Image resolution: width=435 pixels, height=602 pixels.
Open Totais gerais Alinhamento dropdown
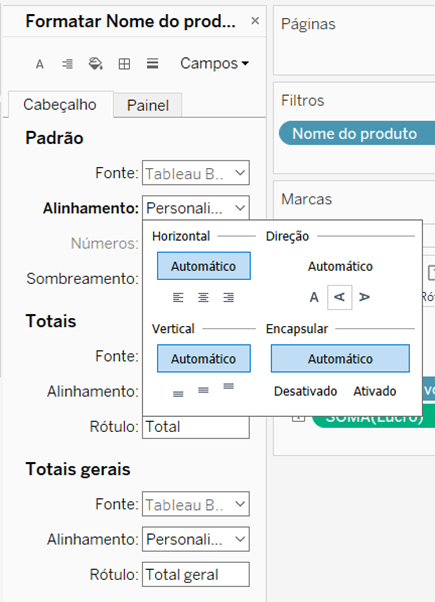(196, 539)
